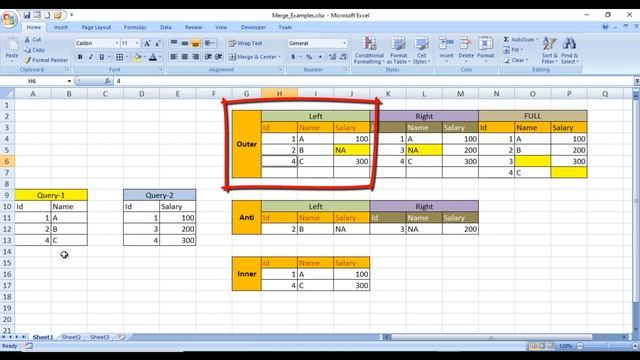Center text horizontally
Image resolution: width=640 pixels, height=360 pixels.
pyautogui.click(x=184, y=57)
